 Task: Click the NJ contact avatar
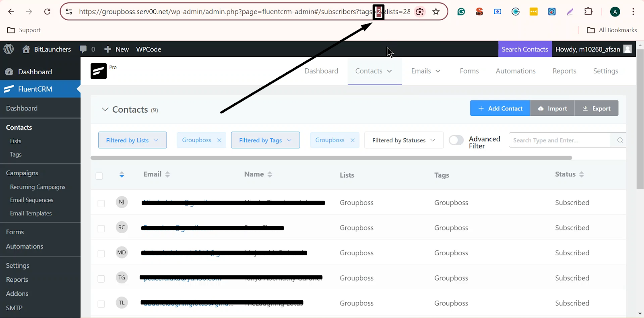point(122,202)
